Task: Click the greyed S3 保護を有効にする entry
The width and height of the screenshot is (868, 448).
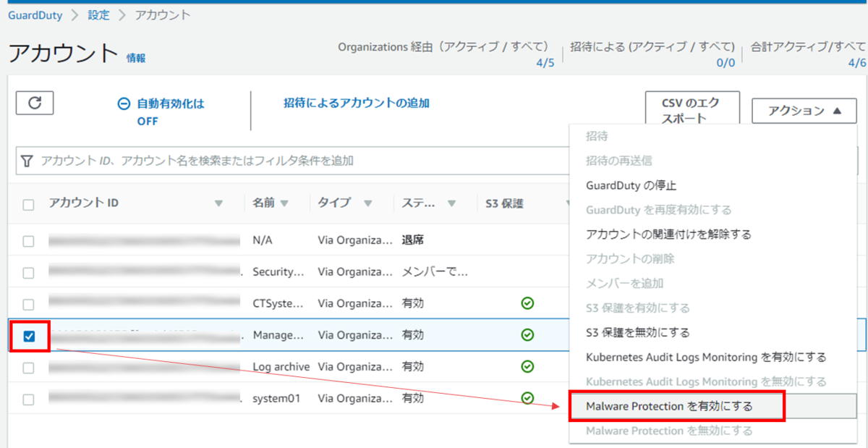Action: click(x=637, y=308)
